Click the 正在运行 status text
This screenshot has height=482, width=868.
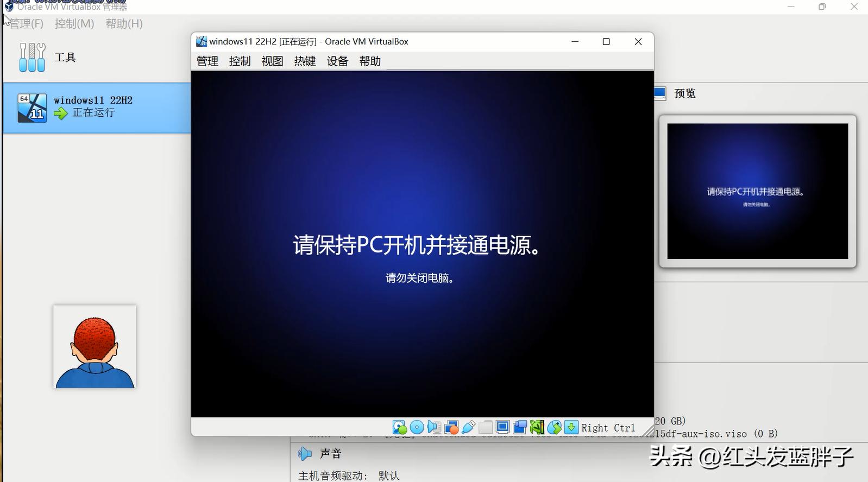(x=94, y=112)
